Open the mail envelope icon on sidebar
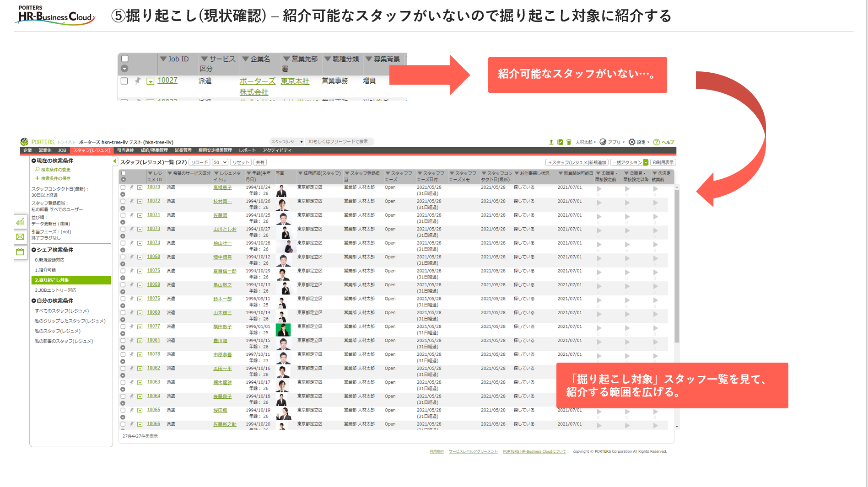 pyautogui.click(x=20, y=237)
